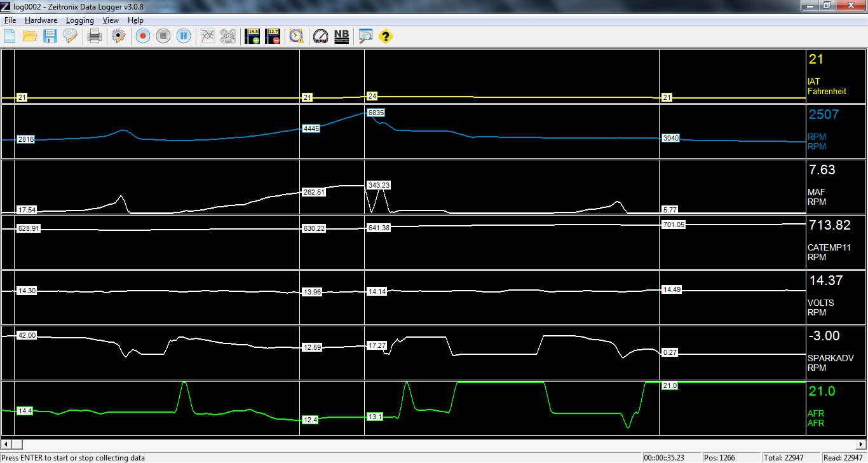Image resolution: width=868 pixels, height=463 pixels.
Task: Add a marker with the green plus icon
Action: [253, 36]
